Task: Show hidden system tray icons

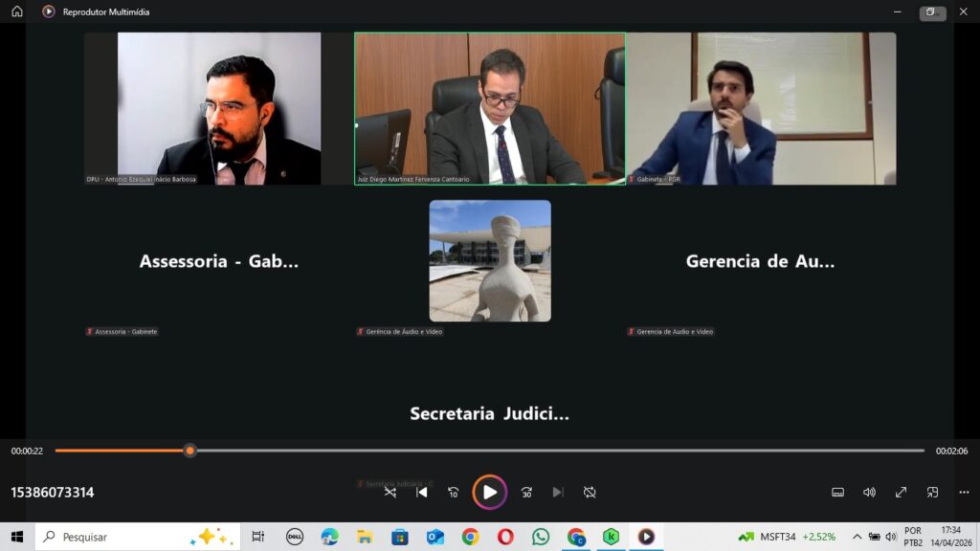Action: point(857,537)
